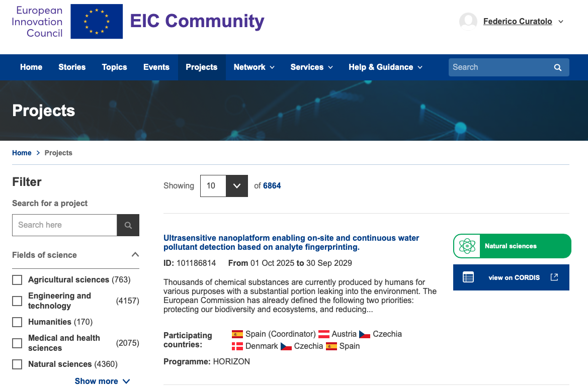This screenshot has height=392, width=588.
Task: Open the Federico Curatolo account dropdown arrow
Action: coord(561,22)
